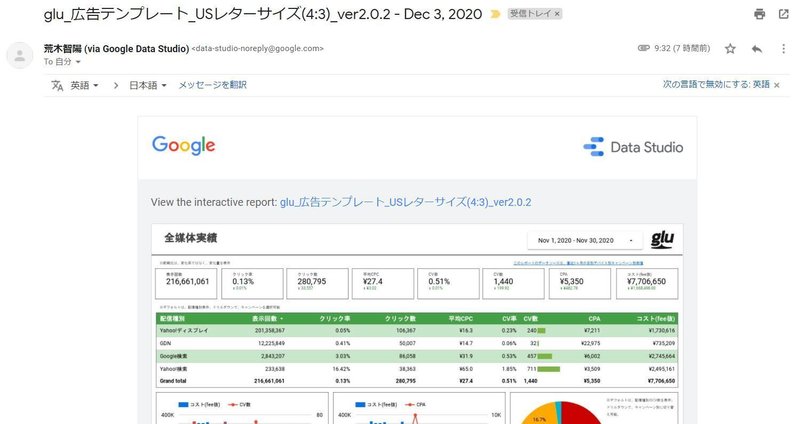The image size is (800, 424).
Task: Dismiss the translation bar with the x
Action: click(777, 85)
